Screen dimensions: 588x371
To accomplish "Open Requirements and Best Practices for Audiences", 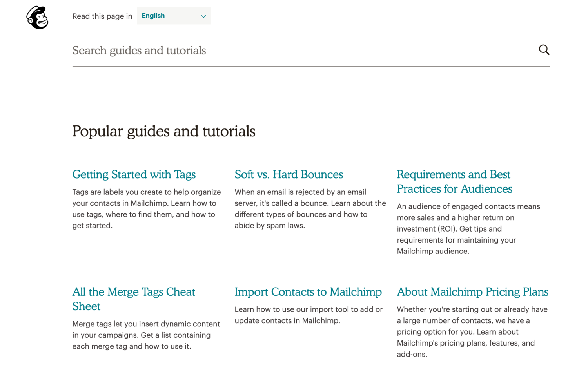I will coord(455,181).
